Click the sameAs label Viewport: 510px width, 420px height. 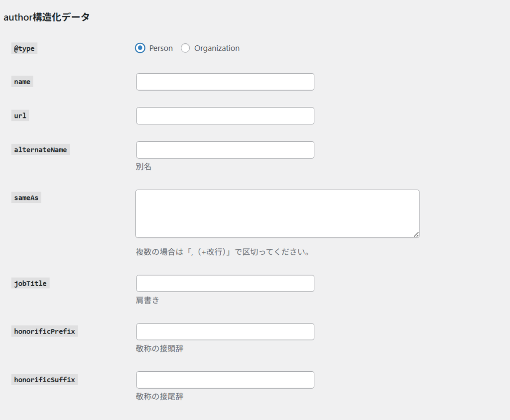pyautogui.click(x=26, y=198)
